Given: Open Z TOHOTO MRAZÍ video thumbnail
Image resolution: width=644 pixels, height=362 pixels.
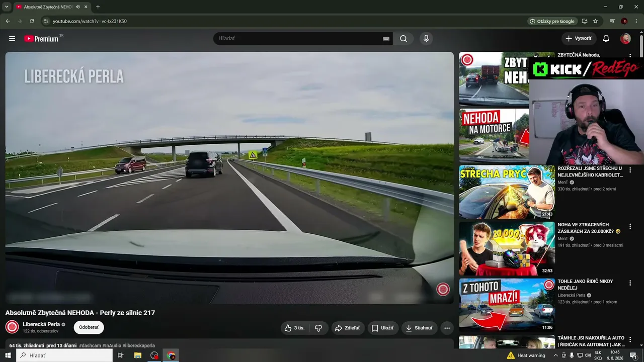Looking at the screenshot, I should (507, 305).
